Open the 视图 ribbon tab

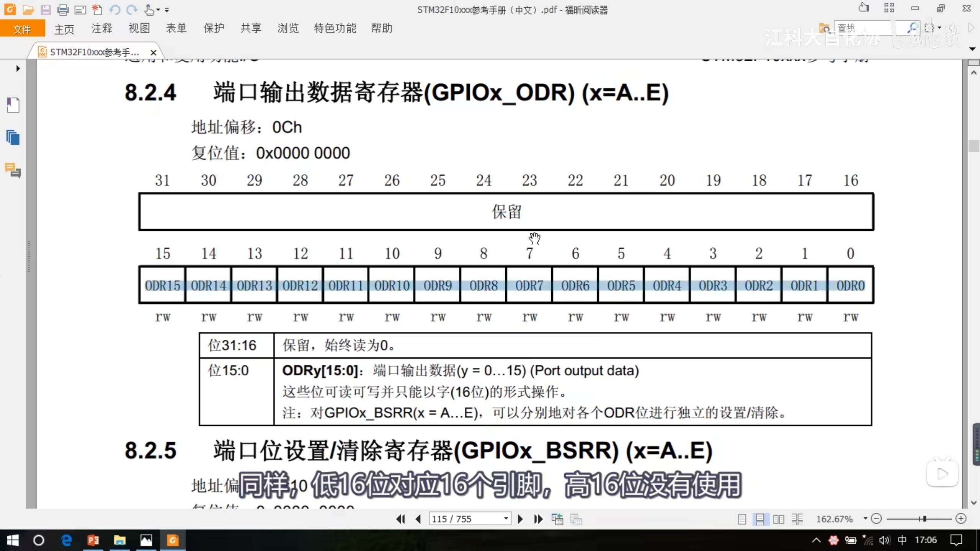(139, 28)
